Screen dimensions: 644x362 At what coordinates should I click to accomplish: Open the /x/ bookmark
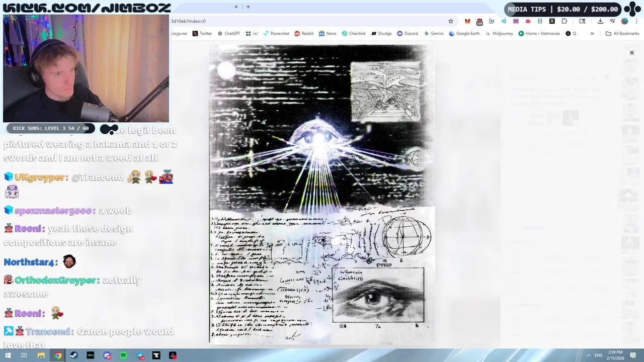[252, 33]
